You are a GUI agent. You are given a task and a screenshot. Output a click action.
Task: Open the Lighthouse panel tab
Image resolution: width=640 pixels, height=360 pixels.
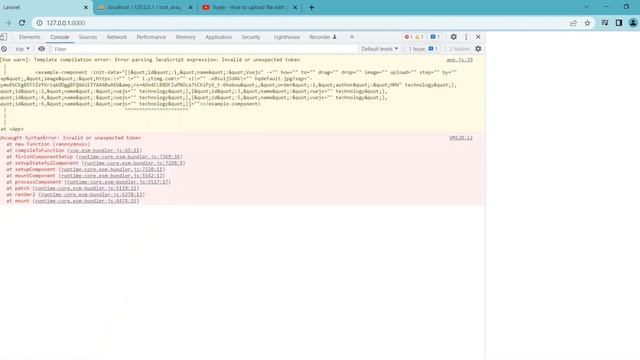(287, 37)
